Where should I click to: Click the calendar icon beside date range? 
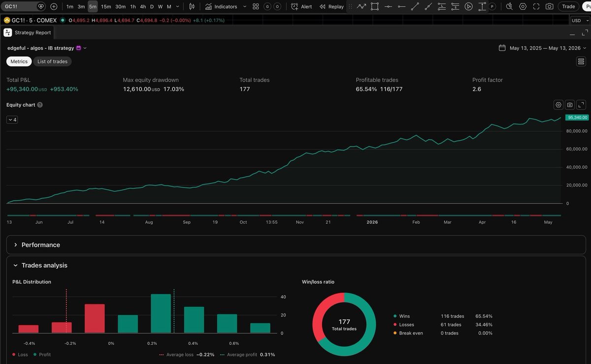[x=502, y=48]
